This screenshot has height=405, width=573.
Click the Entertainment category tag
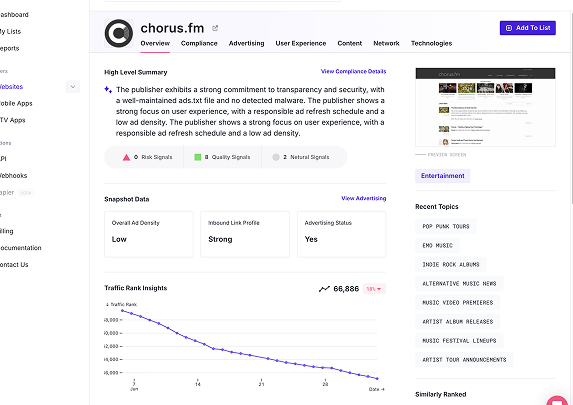(443, 176)
